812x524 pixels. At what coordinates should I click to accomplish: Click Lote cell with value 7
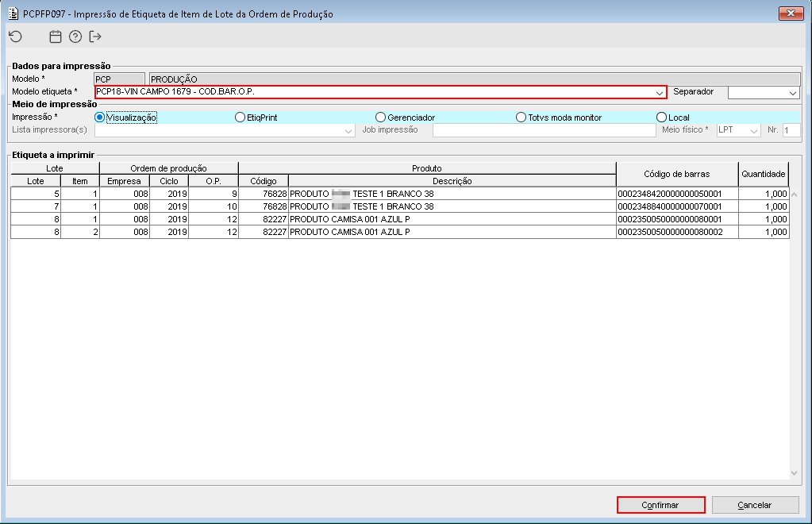pyautogui.click(x=36, y=206)
